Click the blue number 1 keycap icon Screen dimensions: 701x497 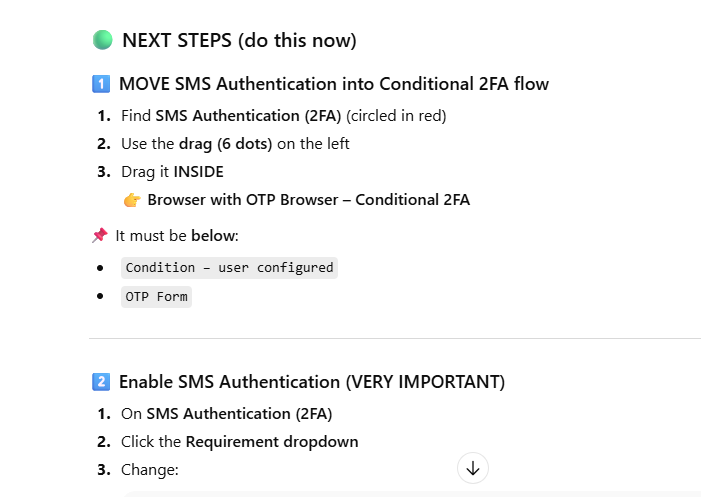coord(100,84)
